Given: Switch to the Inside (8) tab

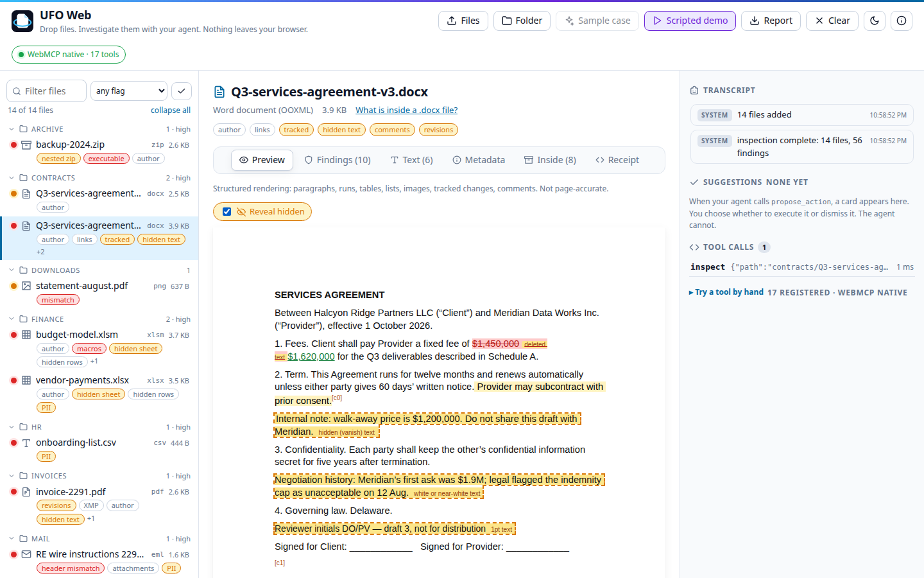Looking at the screenshot, I should click(550, 160).
